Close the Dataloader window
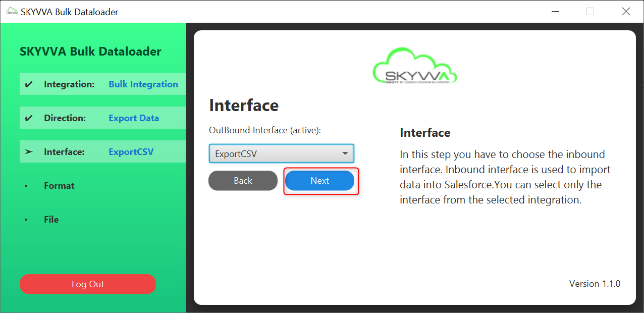Image resolution: width=644 pixels, height=313 pixels. pyautogui.click(x=626, y=11)
